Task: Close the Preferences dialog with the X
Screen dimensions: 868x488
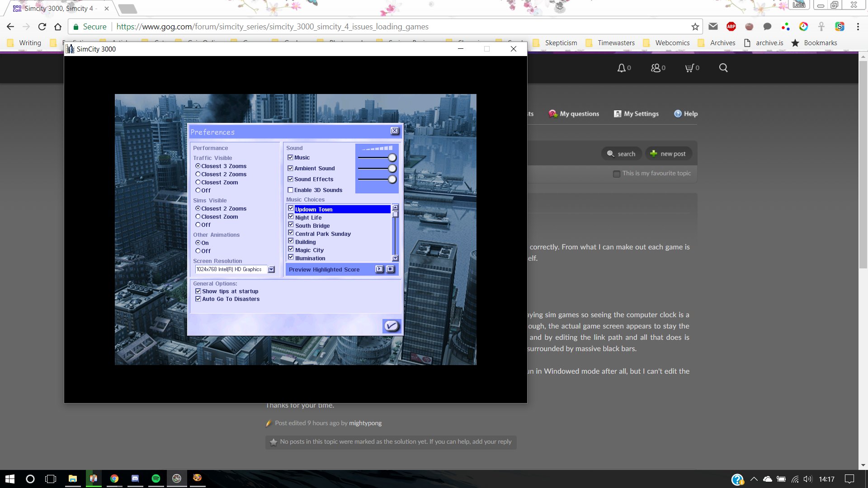Action: (x=395, y=131)
